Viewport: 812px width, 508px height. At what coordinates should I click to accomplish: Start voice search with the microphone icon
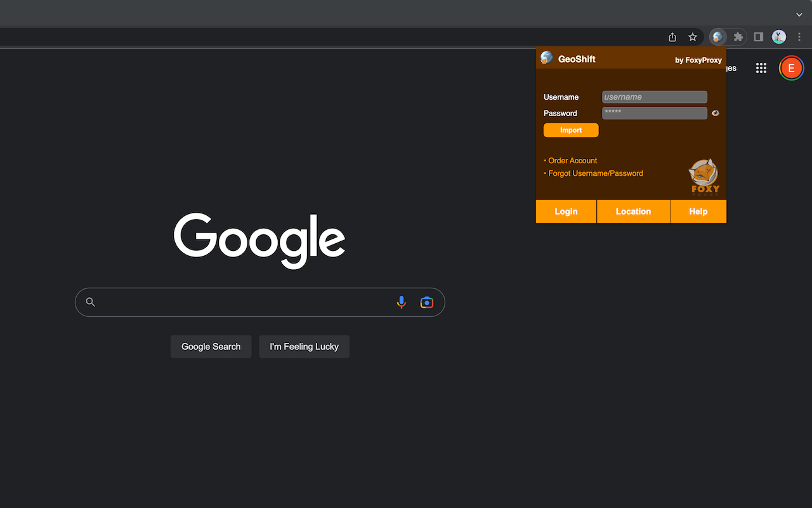(401, 302)
